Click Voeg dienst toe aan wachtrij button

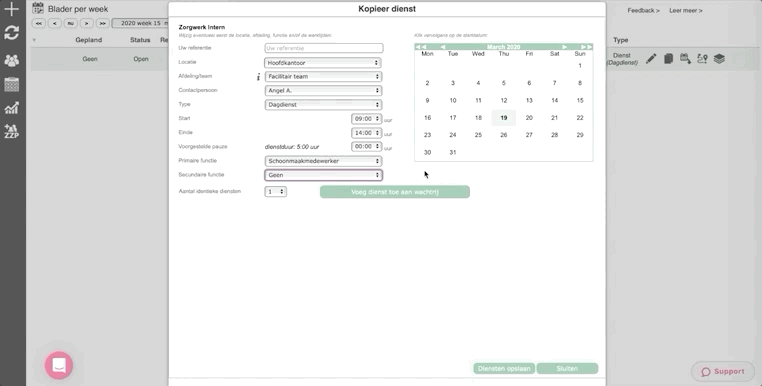click(x=395, y=192)
